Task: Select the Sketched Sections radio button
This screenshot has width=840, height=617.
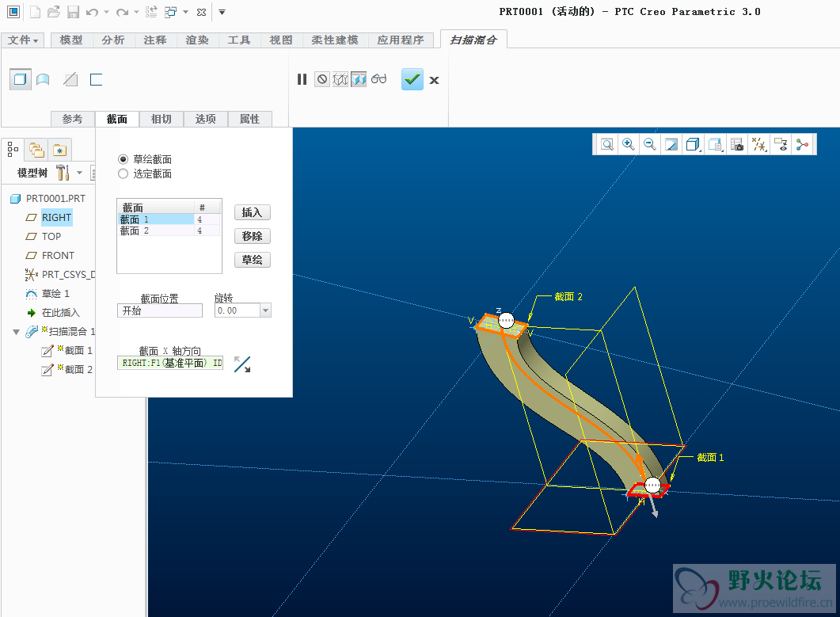Action: point(124,159)
